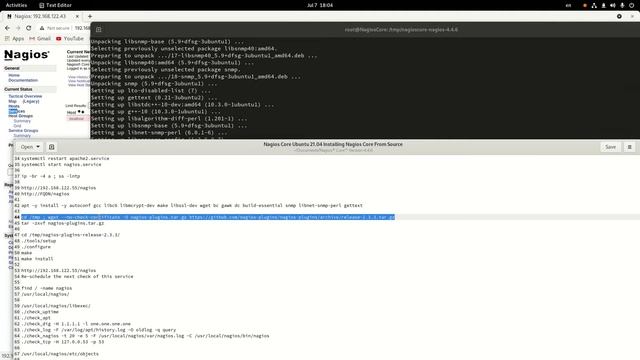Click the line './check_uptime'

(x=40, y=312)
